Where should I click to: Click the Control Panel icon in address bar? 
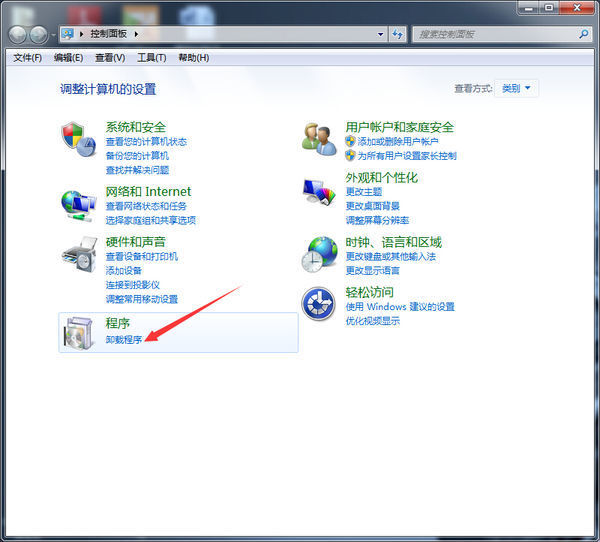(x=68, y=34)
